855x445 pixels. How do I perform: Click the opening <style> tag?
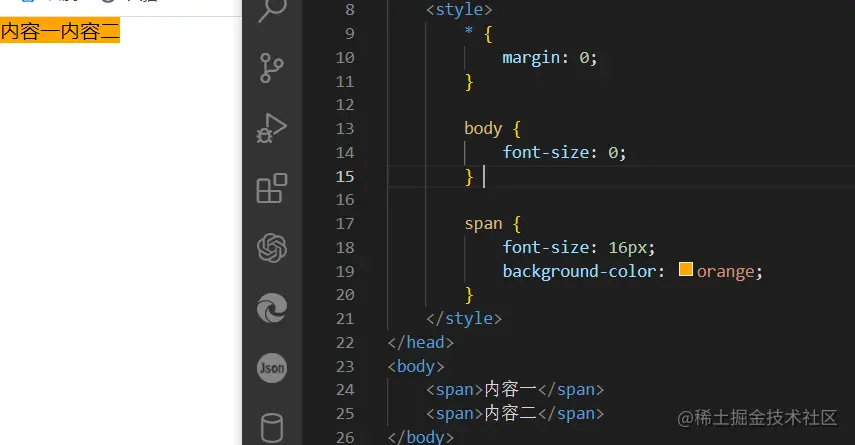point(459,10)
